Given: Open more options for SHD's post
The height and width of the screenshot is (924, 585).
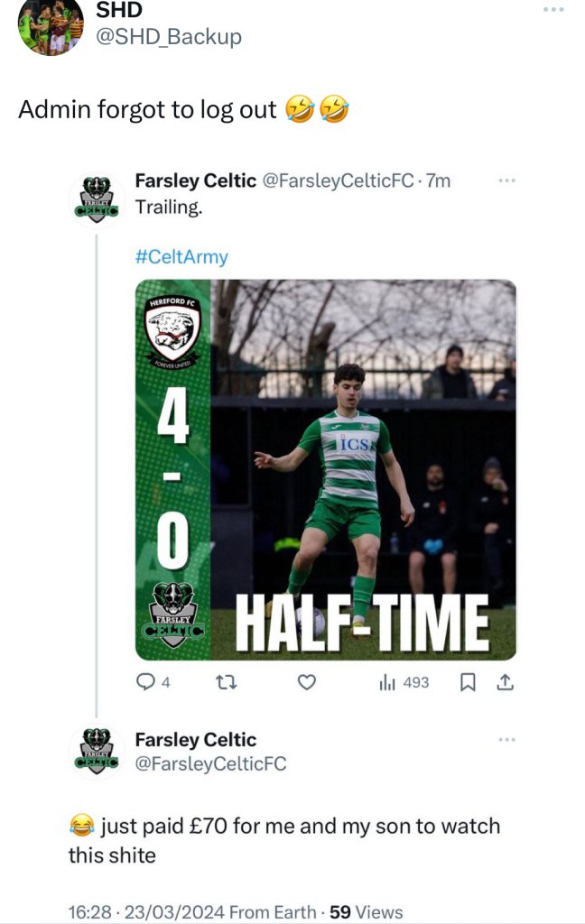Looking at the screenshot, I should pos(553,10).
